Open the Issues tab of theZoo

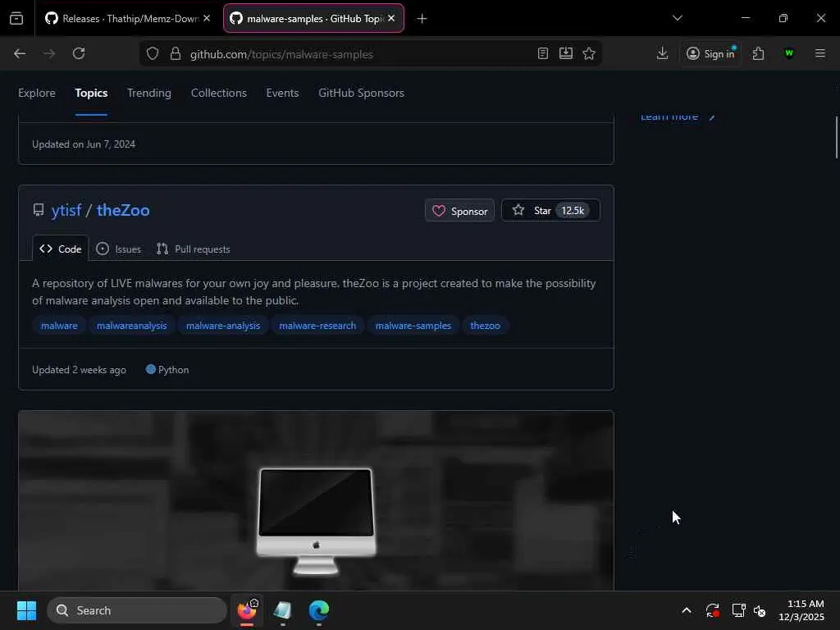[118, 249]
